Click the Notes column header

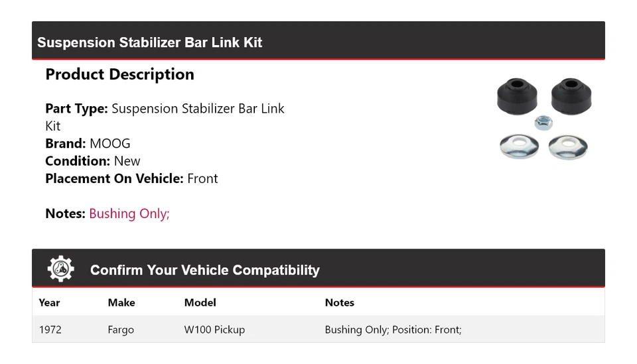pyautogui.click(x=339, y=302)
